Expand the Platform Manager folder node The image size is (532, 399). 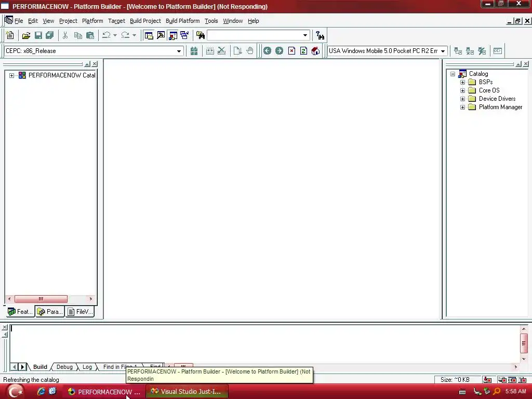click(462, 107)
